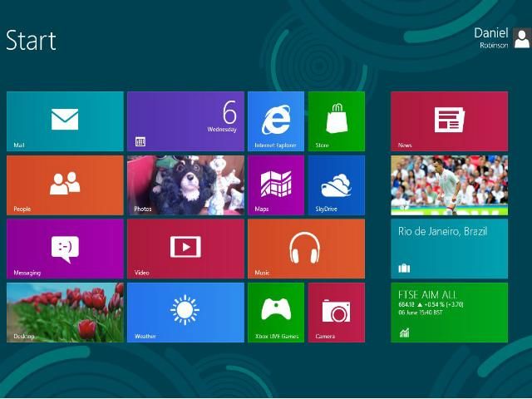Screen dimensions: 532x399
Task: Open Finance tile showing FTSE AIM ALL
Action: pos(449,313)
